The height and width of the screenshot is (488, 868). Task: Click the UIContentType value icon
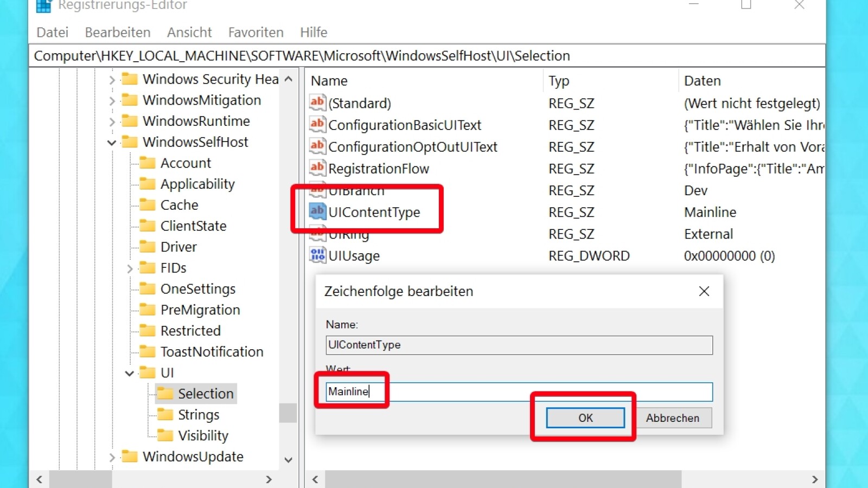point(317,211)
